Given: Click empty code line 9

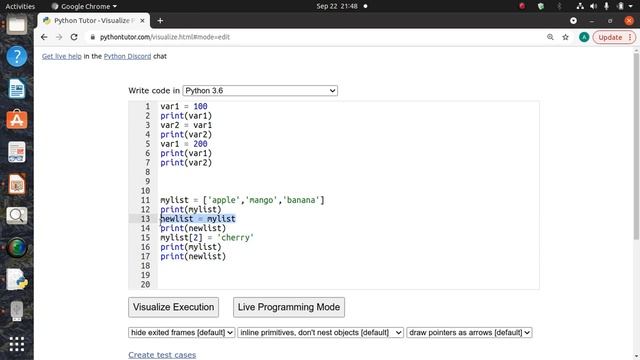Looking at the screenshot, I should [349, 181].
